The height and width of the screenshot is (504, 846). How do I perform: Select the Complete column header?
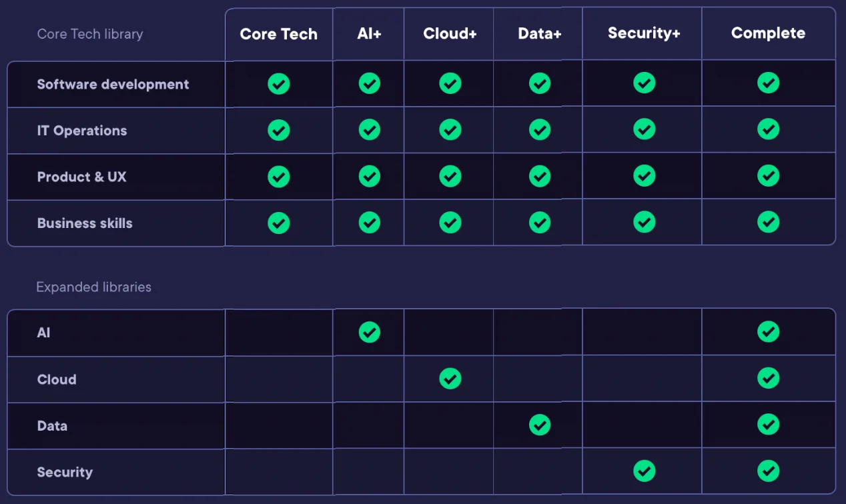pos(768,33)
